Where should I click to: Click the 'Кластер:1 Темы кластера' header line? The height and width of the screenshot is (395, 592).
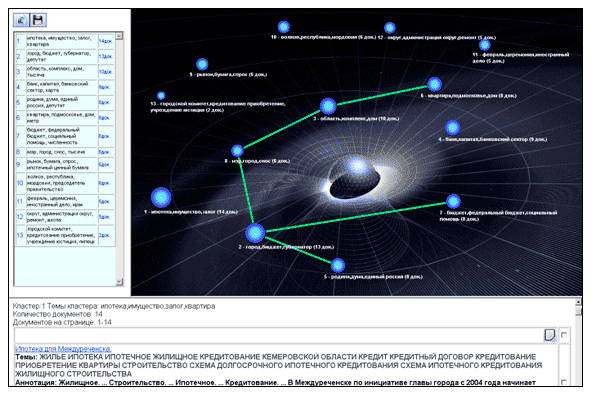[114, 306]
